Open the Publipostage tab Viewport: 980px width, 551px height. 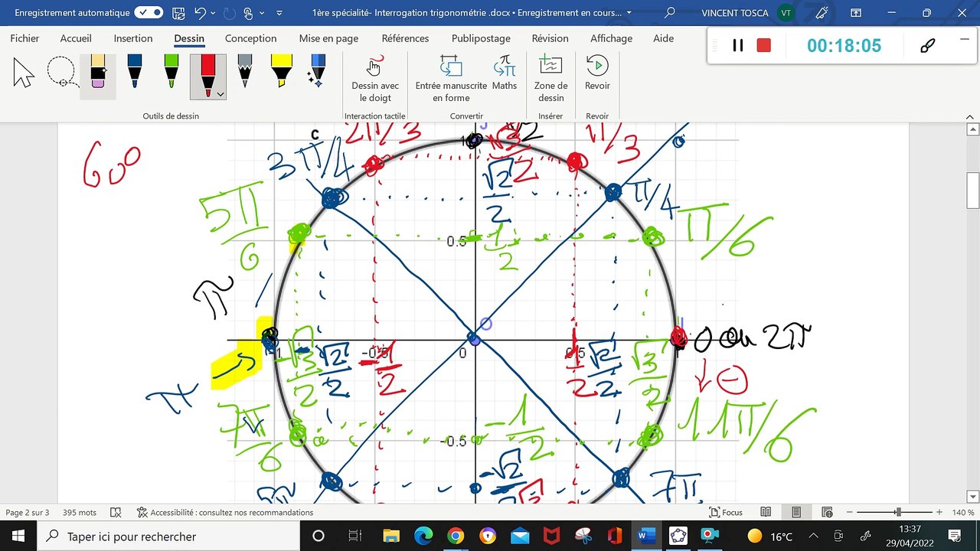481,38
